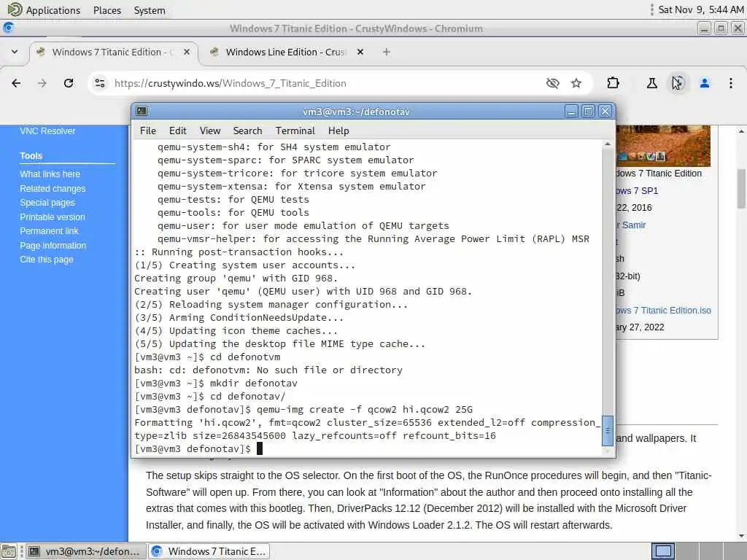Image resolution: width=747 pixels, height=560 pixels.
Task: Open Cite this page link
Action: point(47,260)
